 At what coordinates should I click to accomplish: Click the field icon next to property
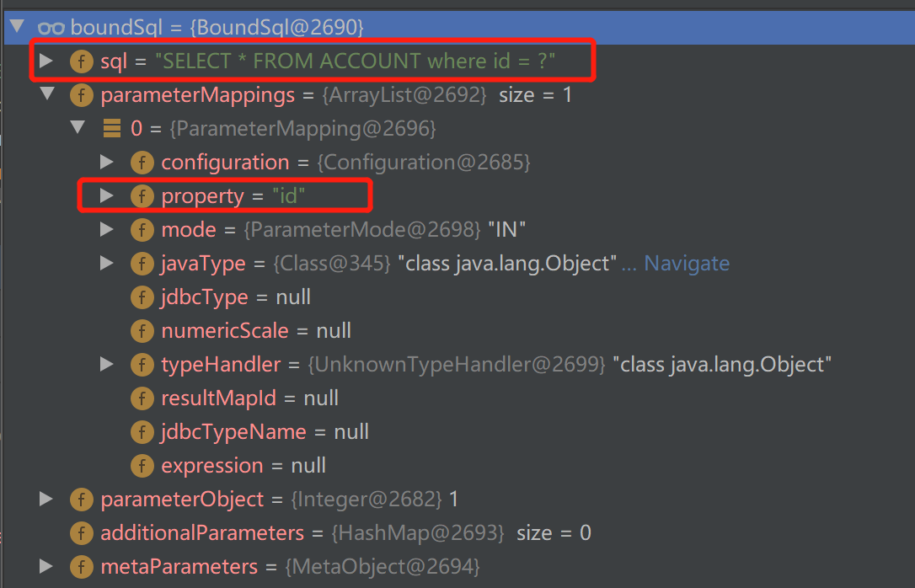[x=142, y=196]
